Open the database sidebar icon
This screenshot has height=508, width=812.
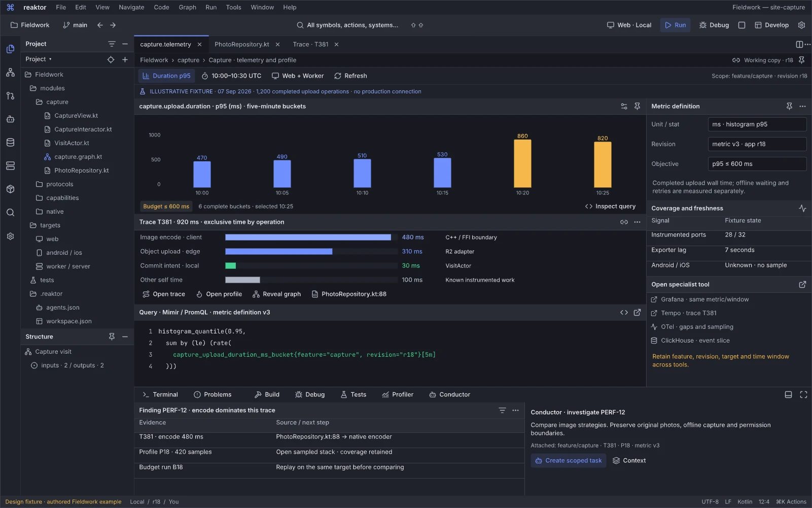point(10,143)
